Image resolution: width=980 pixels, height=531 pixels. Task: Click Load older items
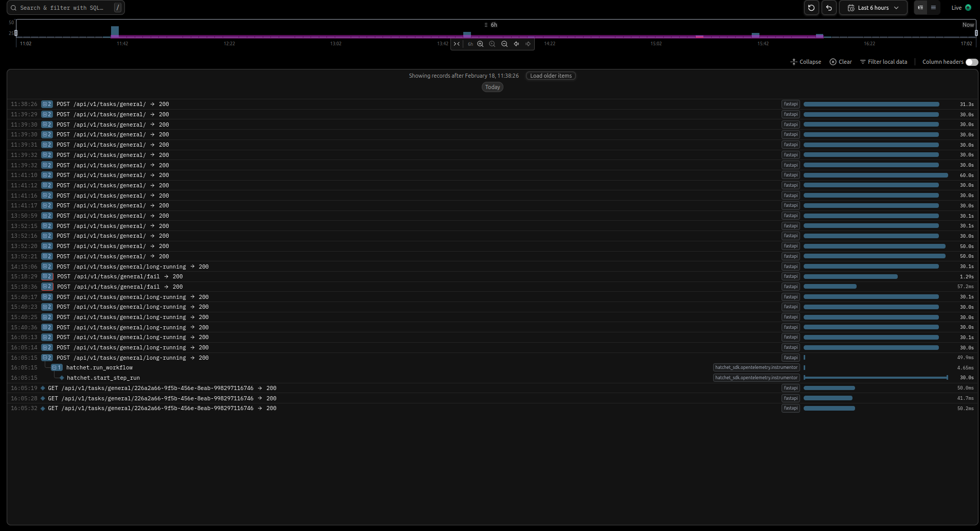pos(550,76)
